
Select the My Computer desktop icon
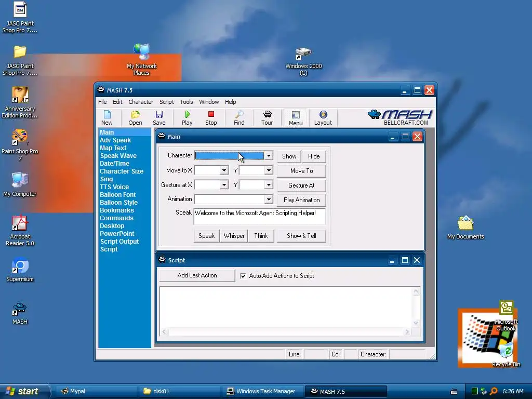click(x=20, y=184)
